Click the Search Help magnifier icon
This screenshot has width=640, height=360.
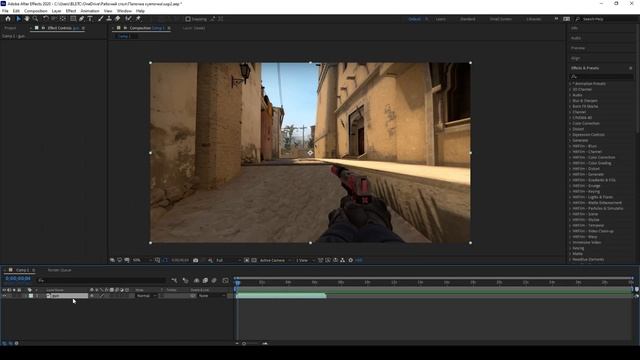578,19
